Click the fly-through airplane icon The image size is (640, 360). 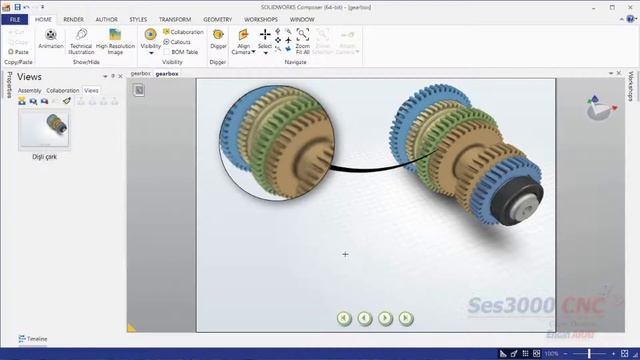289,40
